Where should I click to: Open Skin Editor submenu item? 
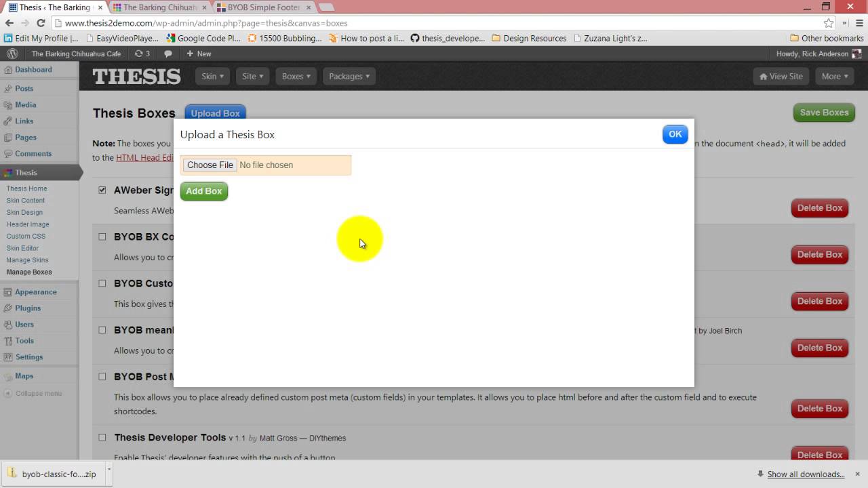tap(22, 248)
